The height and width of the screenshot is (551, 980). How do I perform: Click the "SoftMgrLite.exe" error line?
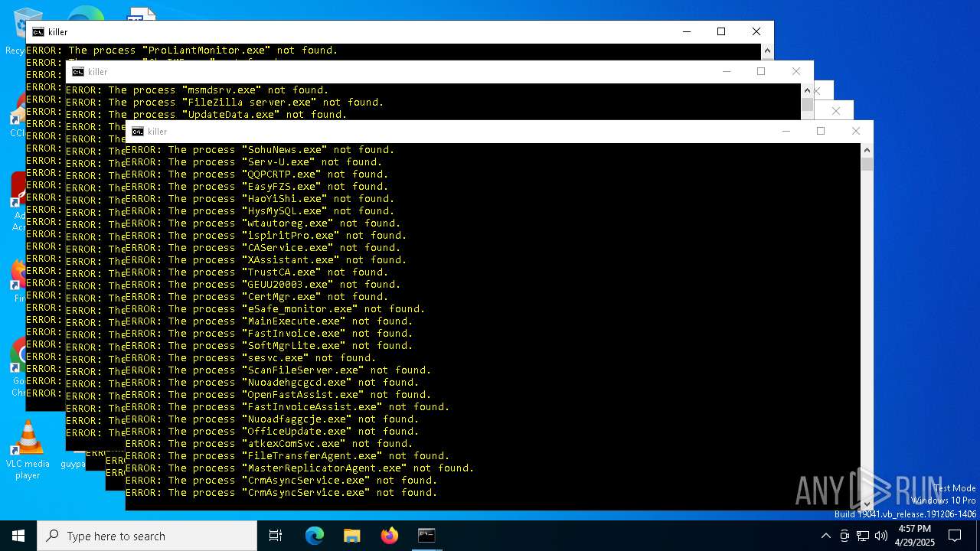269,346
